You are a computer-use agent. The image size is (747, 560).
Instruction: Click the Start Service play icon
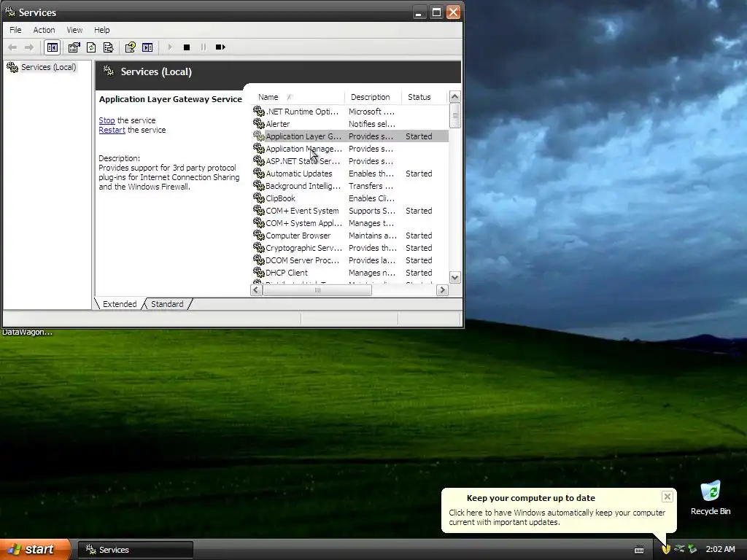[x=169, y=47]
